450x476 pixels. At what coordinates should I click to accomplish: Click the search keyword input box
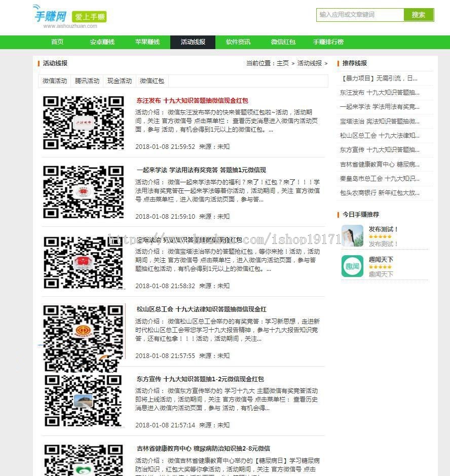coord(360,15)
